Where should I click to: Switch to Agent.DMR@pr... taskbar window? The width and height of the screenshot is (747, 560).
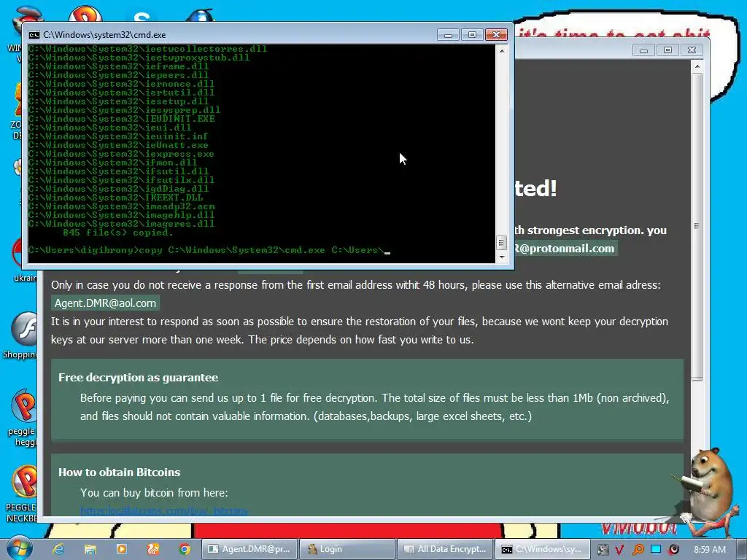(x=249, y=549)
